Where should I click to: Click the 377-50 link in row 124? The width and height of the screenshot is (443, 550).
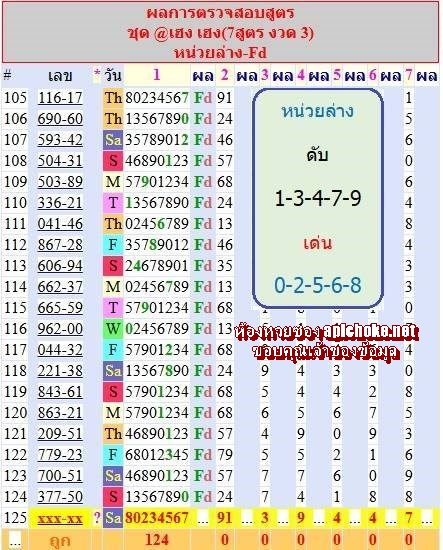[60, 497]
